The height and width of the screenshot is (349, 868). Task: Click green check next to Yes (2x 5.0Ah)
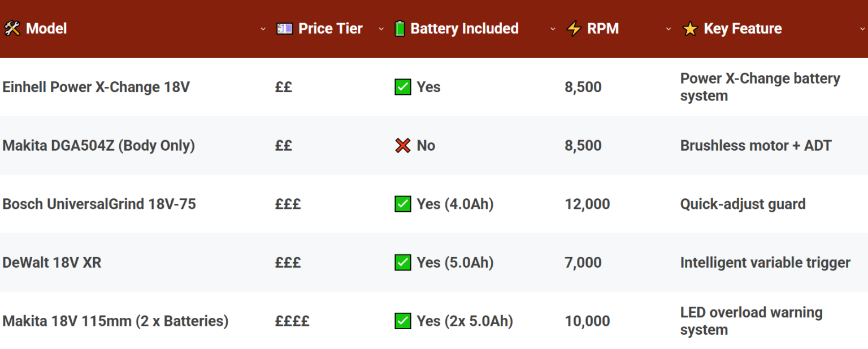pos(402,321)
